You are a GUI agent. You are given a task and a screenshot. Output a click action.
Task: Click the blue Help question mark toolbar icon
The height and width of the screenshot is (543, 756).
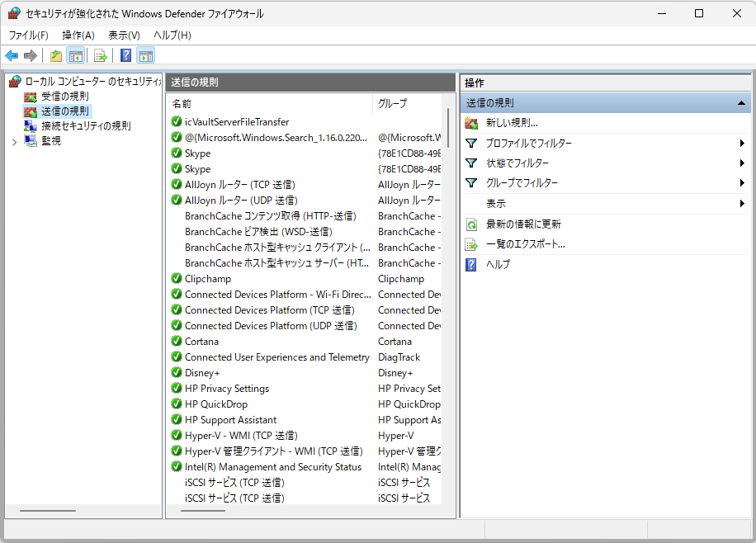(x=125, y=56)
